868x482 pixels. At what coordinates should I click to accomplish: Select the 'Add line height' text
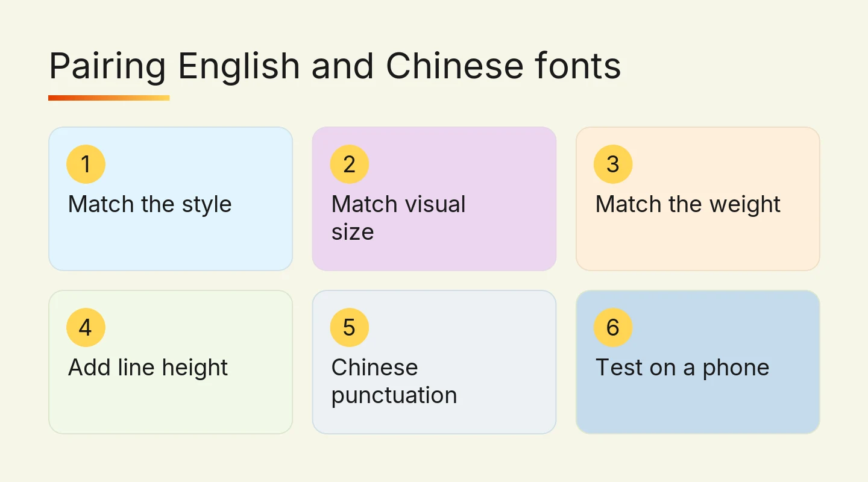148,368
